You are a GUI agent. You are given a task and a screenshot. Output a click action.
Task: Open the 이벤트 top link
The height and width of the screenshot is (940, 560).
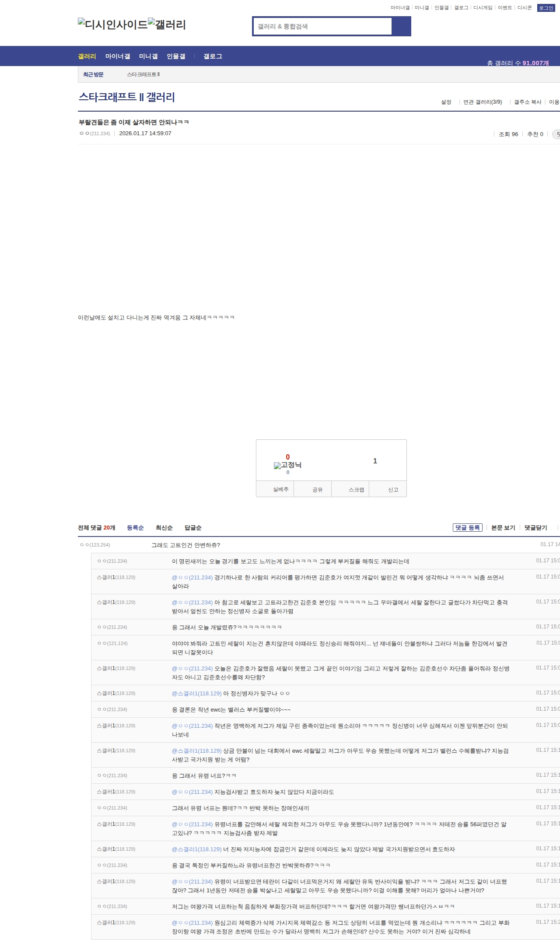pos(505,8)
